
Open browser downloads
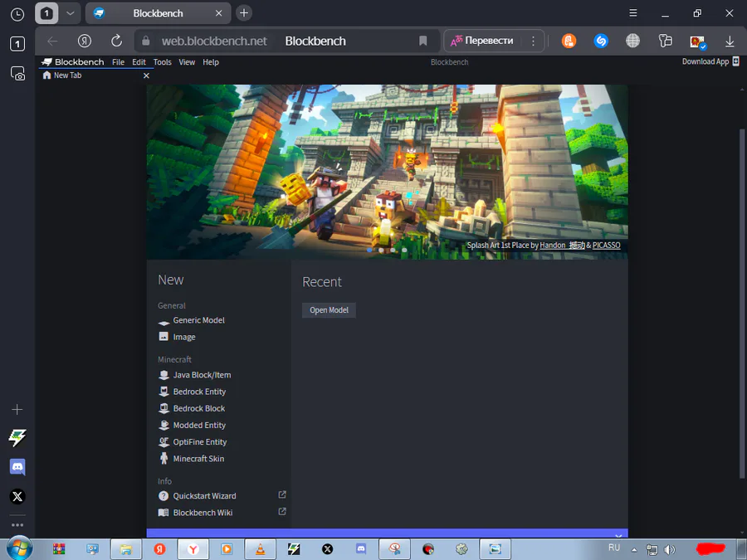pyautogui.click(x=730, y=41)
